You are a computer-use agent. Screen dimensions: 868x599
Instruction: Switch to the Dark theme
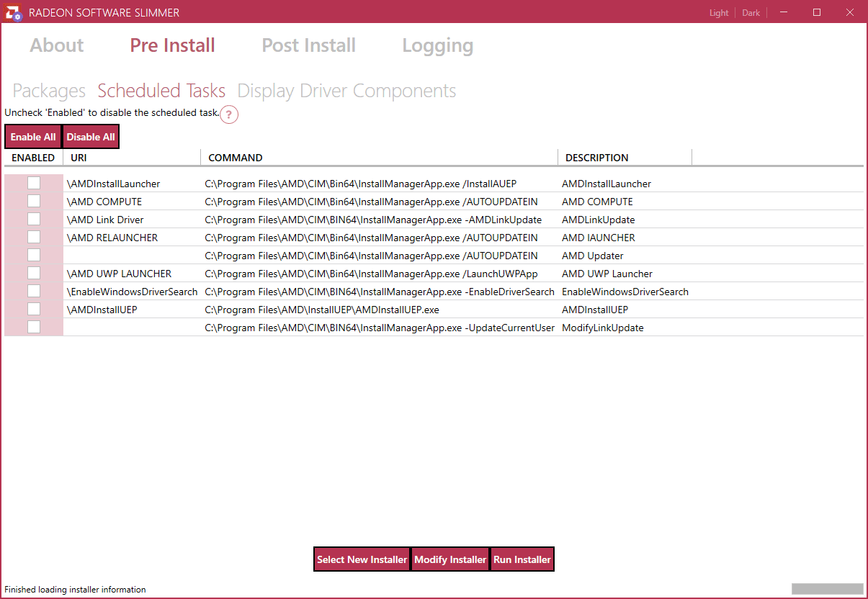coord(751,13)
